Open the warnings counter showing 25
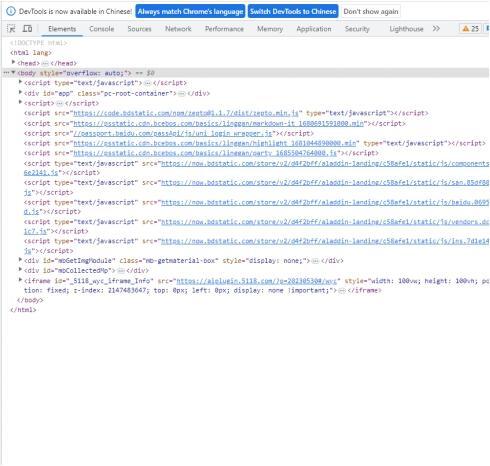490x466 pixels. pos(470,29)
